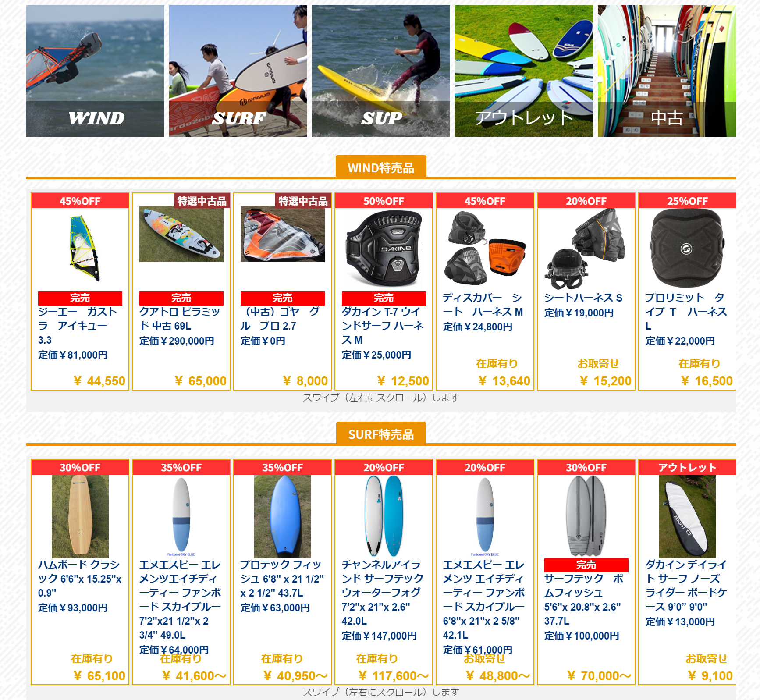This screenshot has width=760, height=700.
Task: Select the WIND特売品 section heading
Action: point(381,167)
